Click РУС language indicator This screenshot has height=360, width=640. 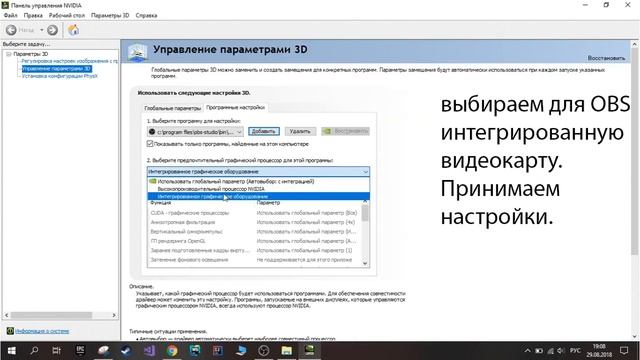pos(575,351)
